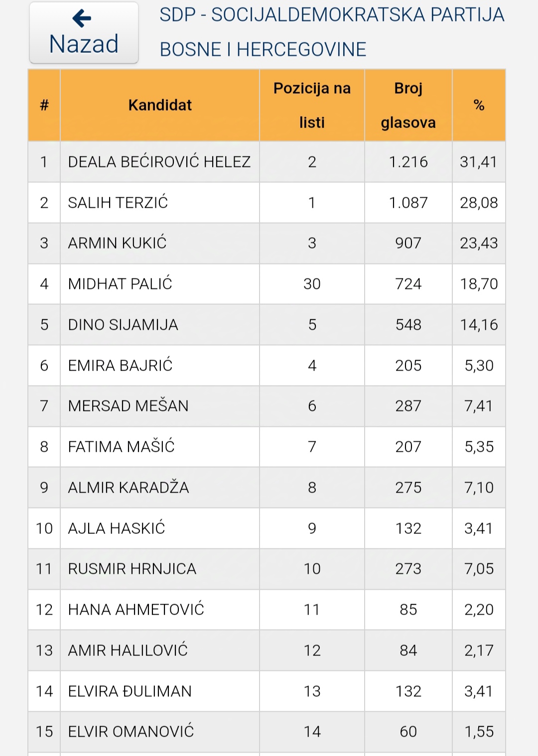538x756 pixels.
Task: Click the percent column header
Action: (479, 105)
